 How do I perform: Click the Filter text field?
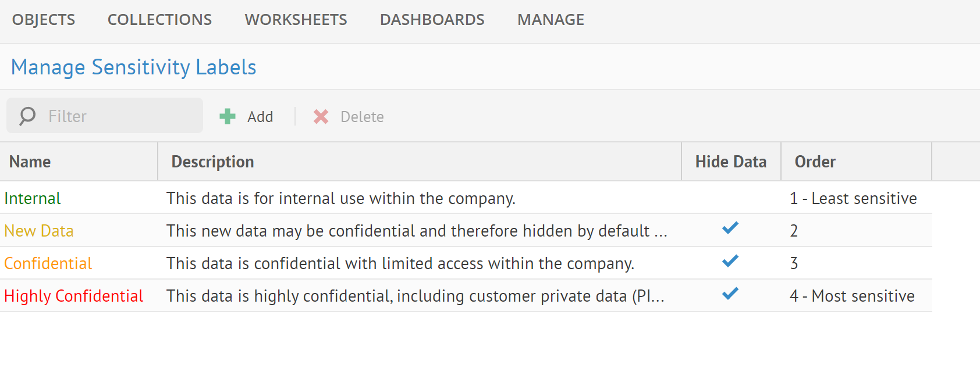116,116
